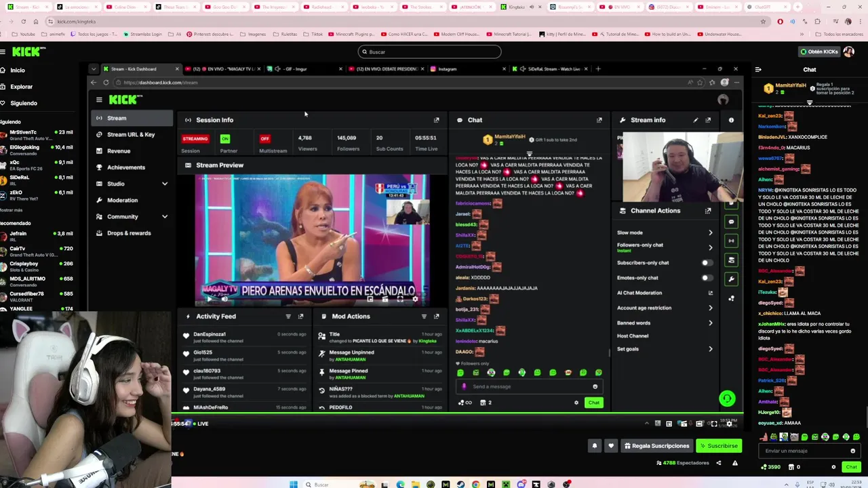Screen dimensions: 868x488
Task: Open AI Chat Moderation link
Action: 710,293
